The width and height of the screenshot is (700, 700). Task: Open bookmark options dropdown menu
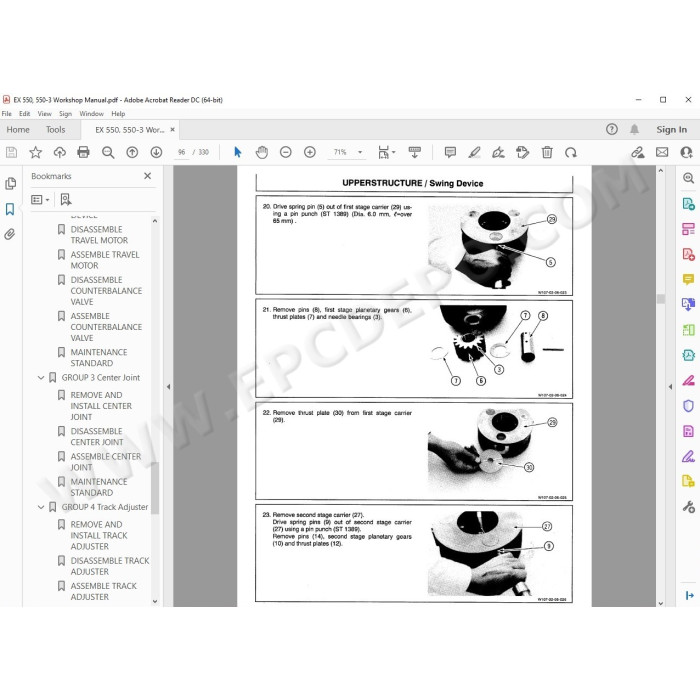[x=40, y=200]
